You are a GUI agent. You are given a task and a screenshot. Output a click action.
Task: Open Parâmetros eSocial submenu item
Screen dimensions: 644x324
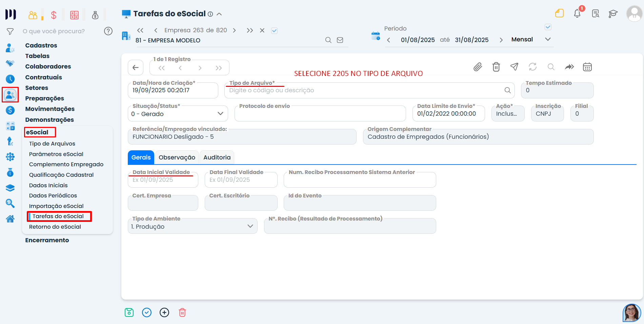click(56, 154)
